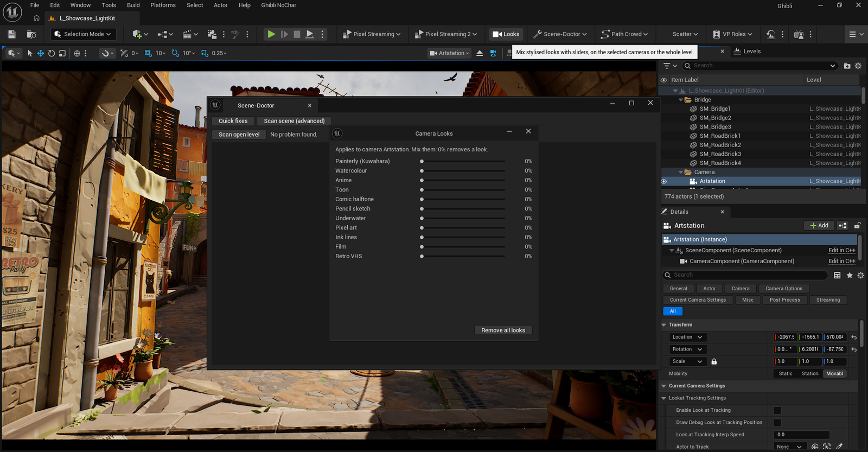
Task: Collapse the Bridge folder in Outliner
Action: click(681, 100)
